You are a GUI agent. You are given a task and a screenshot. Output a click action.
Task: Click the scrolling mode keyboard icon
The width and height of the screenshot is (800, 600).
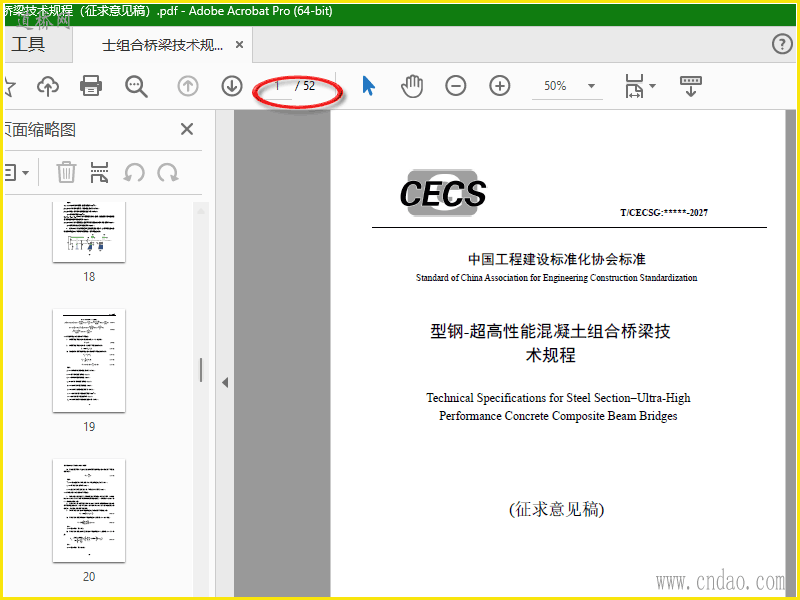tap(691, 86)
